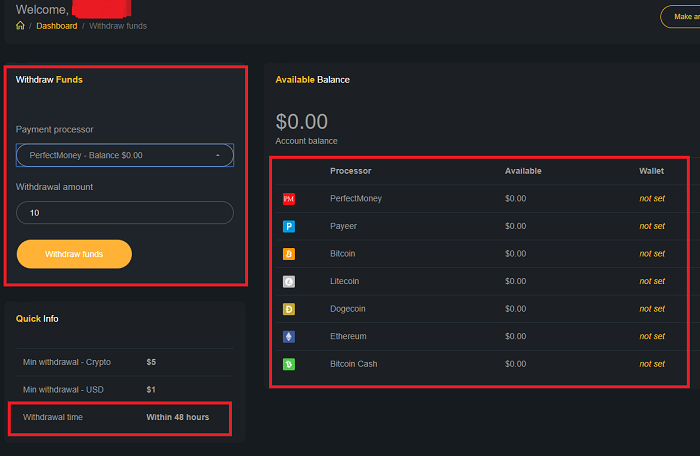Focus the Withdrawal amount field
Screen dimensions: 700x456
(125, 213)
